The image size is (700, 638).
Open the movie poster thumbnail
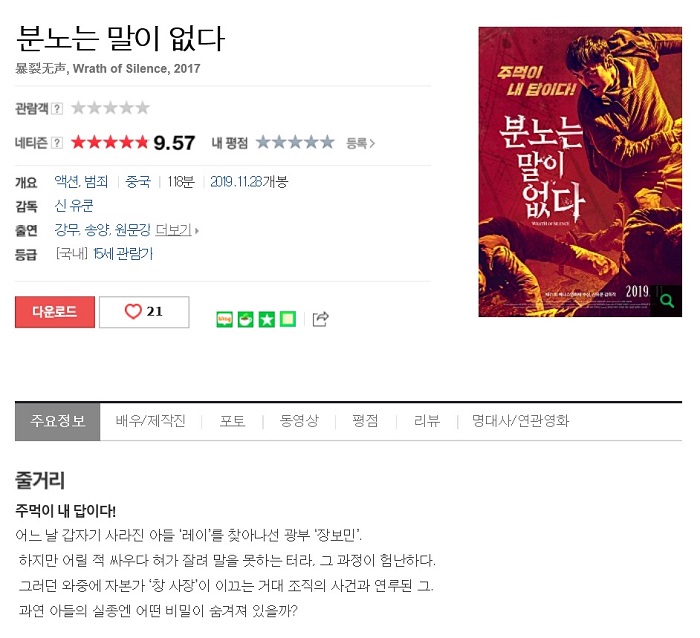click(580, 172)
